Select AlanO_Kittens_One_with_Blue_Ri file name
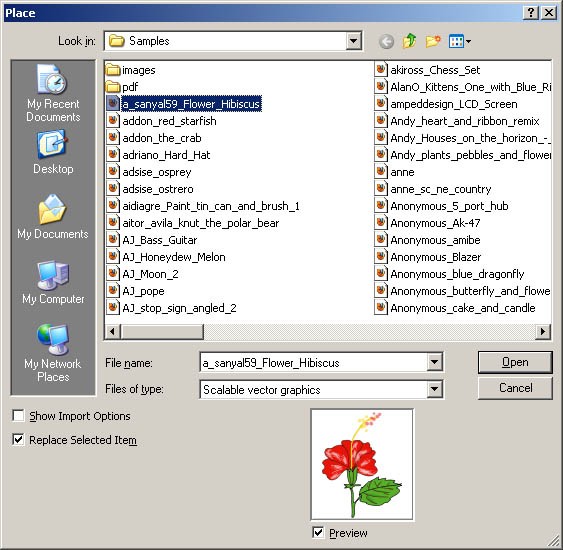 point(470,87)
